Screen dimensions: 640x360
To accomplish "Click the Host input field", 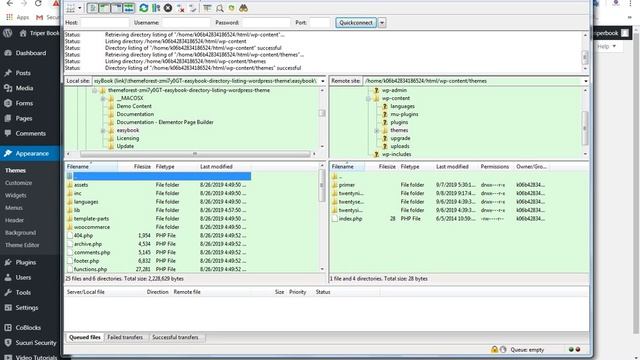I will pos(104,23).
